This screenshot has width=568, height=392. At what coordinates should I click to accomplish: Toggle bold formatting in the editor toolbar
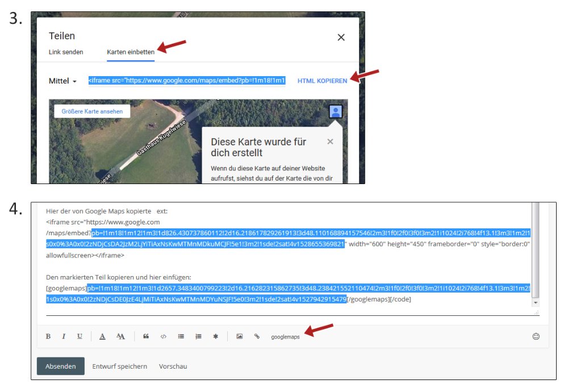pyautogui.click(x=48, y=336)
